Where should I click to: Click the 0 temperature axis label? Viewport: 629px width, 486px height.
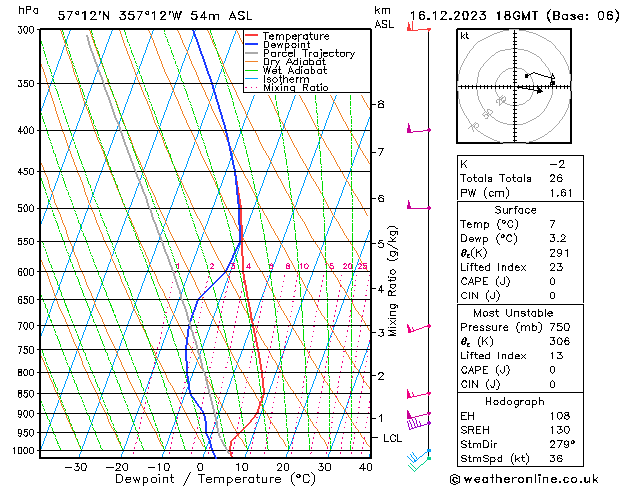point(200,467)
